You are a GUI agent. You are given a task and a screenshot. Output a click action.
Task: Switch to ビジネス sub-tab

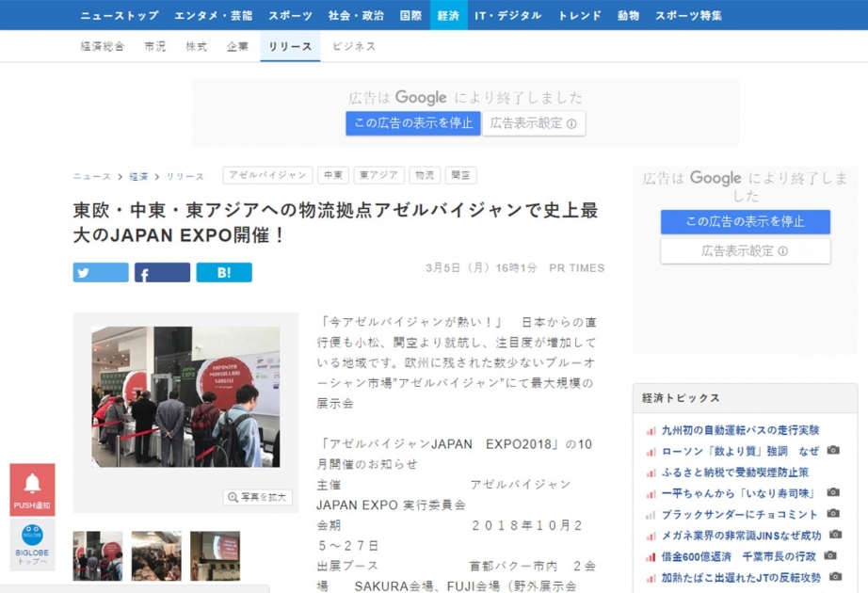tap(354, 46)
